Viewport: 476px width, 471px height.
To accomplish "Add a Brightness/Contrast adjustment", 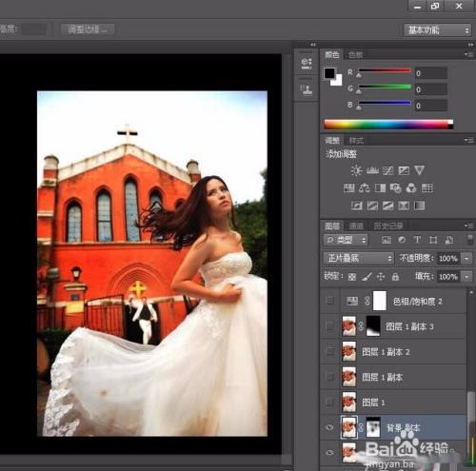I will point(356,170).
